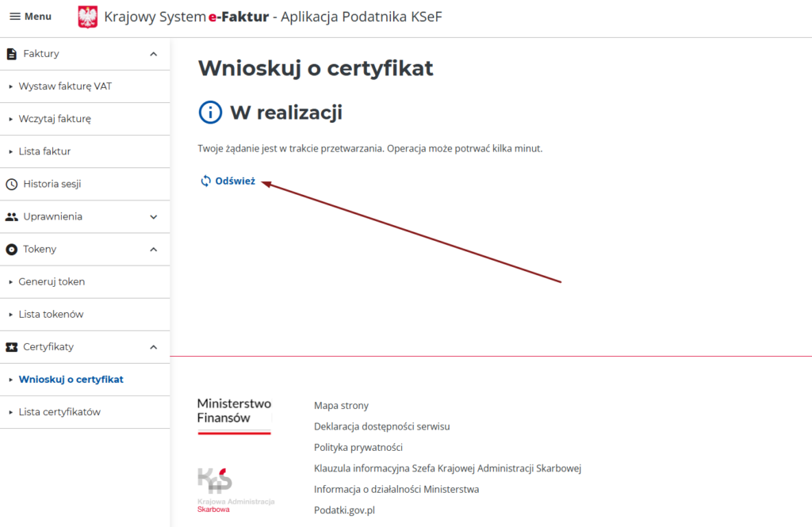812x527 pixels.
Task: Click the Tokeny disc icon
Action: (11, 249)
